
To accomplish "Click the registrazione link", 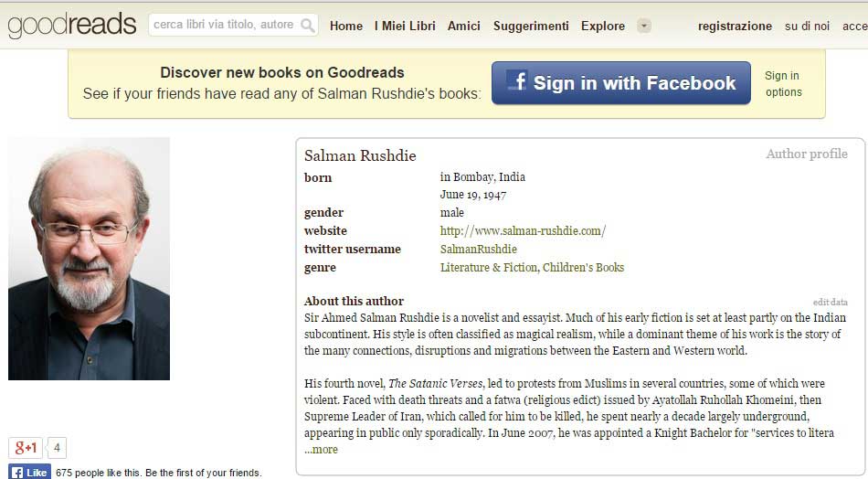I will click(x=735, y=27).
